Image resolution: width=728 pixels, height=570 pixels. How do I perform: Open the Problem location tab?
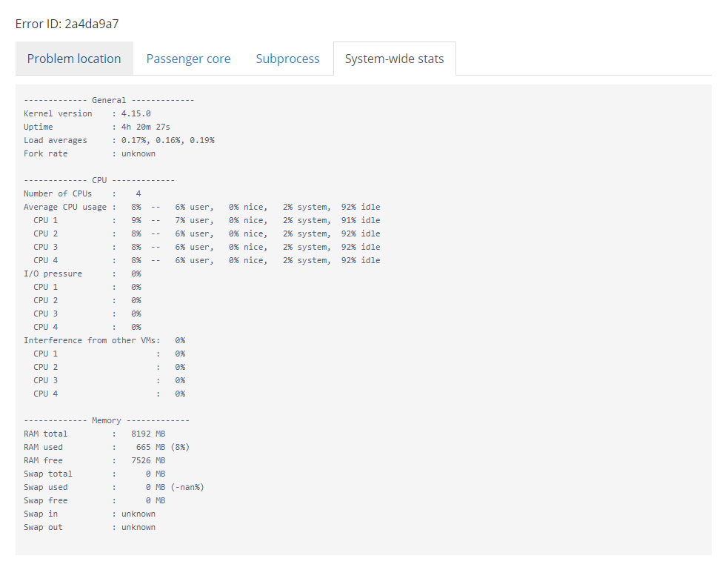click(74, 59)
